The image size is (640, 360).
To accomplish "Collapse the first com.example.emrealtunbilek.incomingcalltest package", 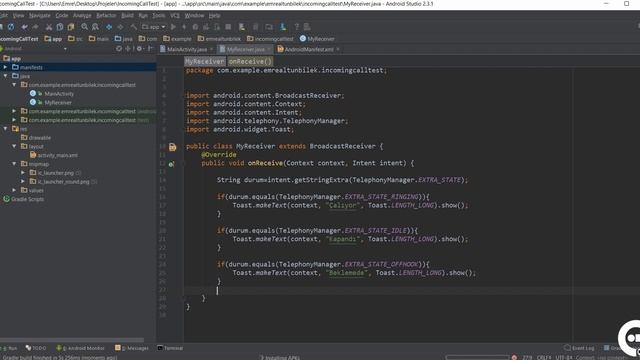I will (14, 85).
